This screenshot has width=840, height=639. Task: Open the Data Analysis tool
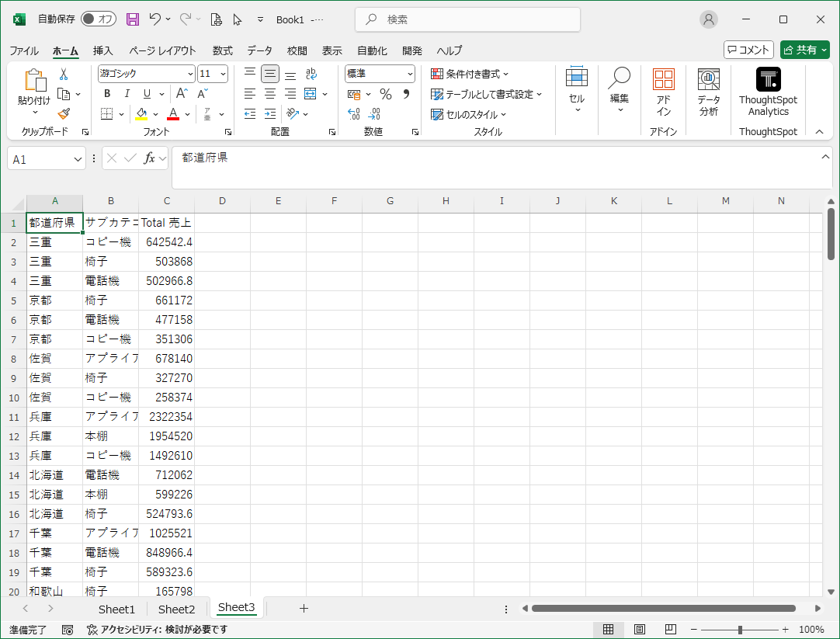pos(707,92)
